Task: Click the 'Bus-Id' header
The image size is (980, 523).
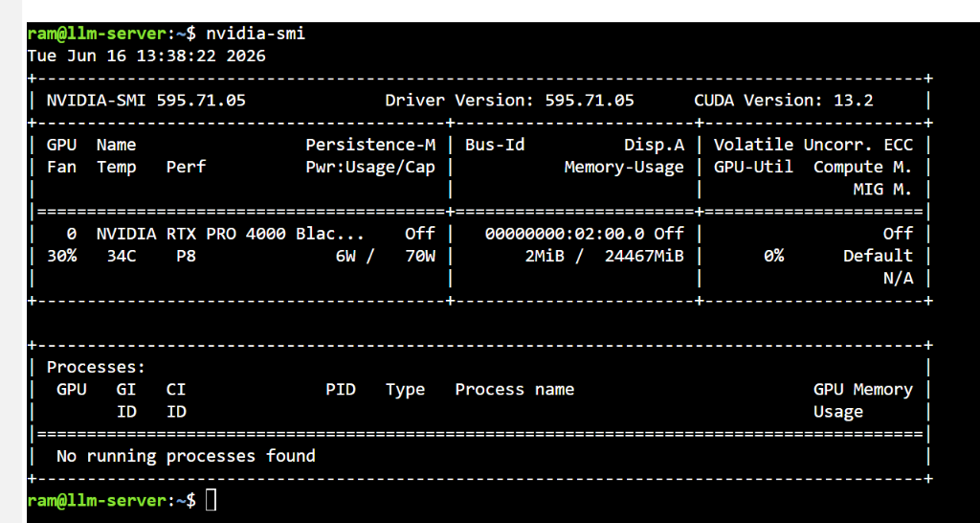Action: (495, 146)
